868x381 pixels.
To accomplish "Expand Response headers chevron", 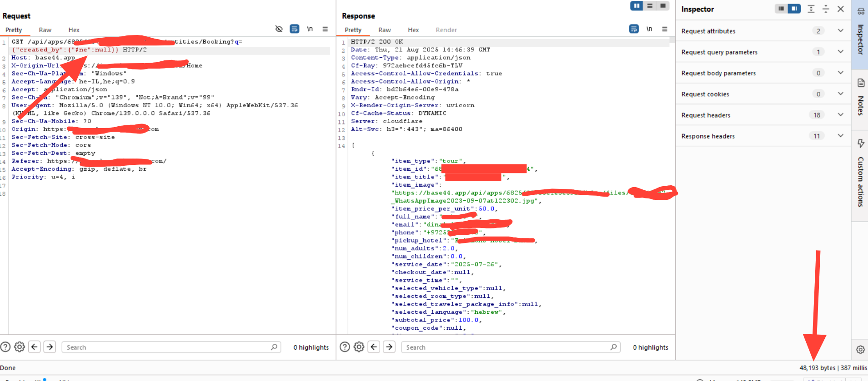I will coord(841,135).
